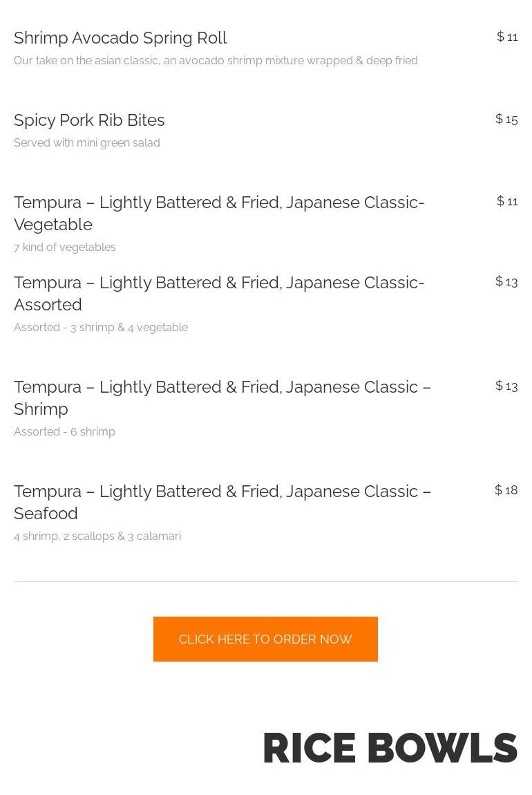Click the avocado shrimp mixture description text
The height and width of the screenshot is (795, 532).
(x=216, y=61)
